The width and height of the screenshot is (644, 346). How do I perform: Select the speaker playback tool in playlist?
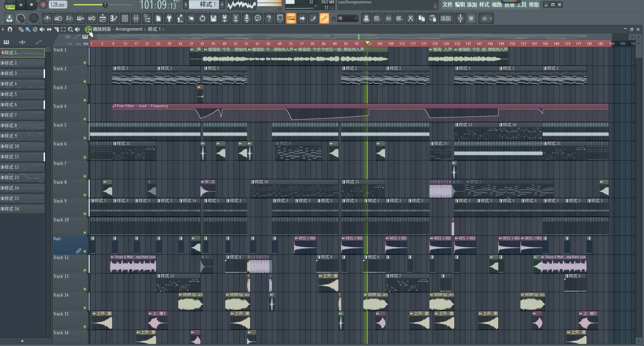click(x=78, y=29)
